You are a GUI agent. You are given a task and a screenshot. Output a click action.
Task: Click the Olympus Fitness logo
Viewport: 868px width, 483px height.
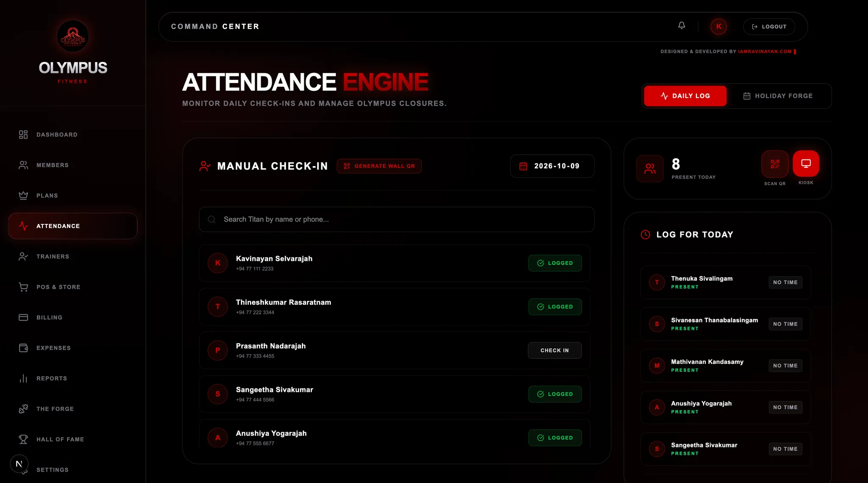[x=73, y=36]
